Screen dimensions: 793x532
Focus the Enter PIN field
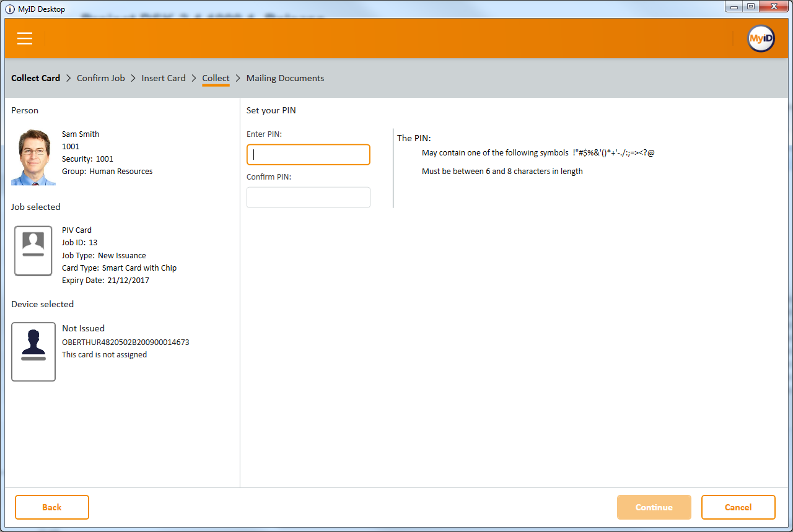point(309,155)
